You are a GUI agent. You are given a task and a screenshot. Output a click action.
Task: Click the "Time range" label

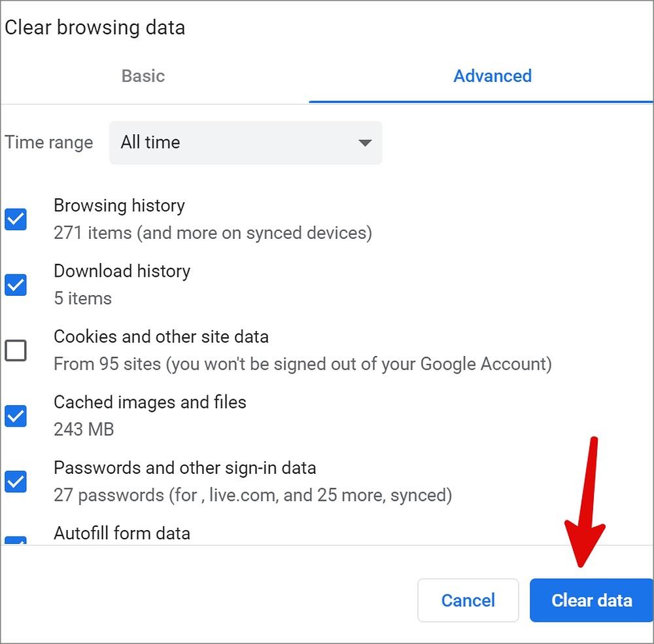[49, 143]
